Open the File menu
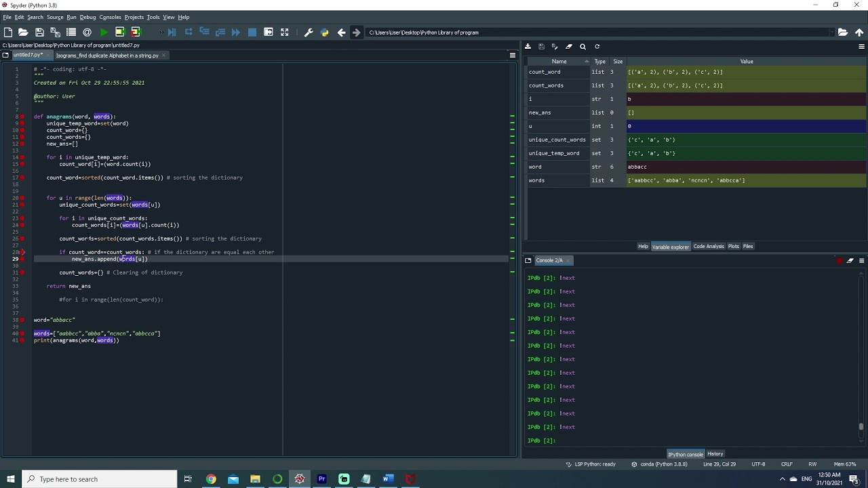The image size is (868, 488). point(7,17)
